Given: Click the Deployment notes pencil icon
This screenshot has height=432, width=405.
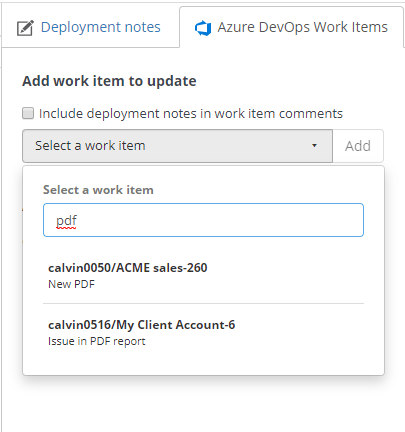Looking at the screenshot, I should click(x=25, y=28).
